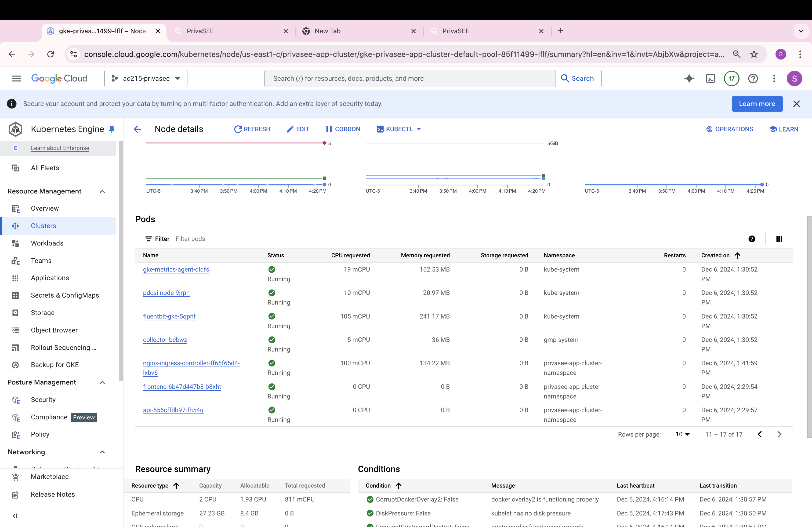The image size is (812, 527).
Task: Click the CORDON button
Action: (x=343, y=129)
